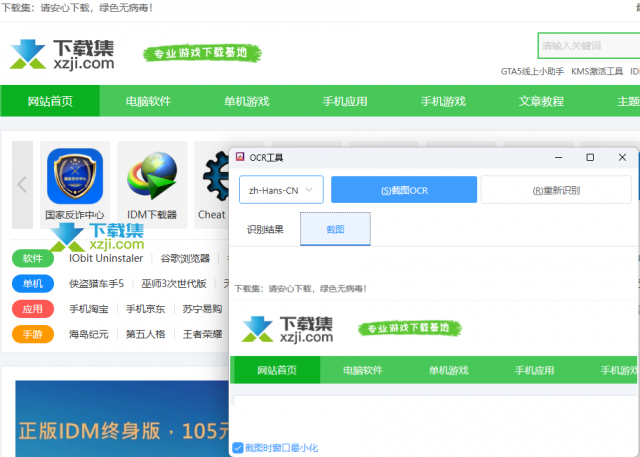
Task: Switch to the 识别结果 tab
Action: coord(265,229)
